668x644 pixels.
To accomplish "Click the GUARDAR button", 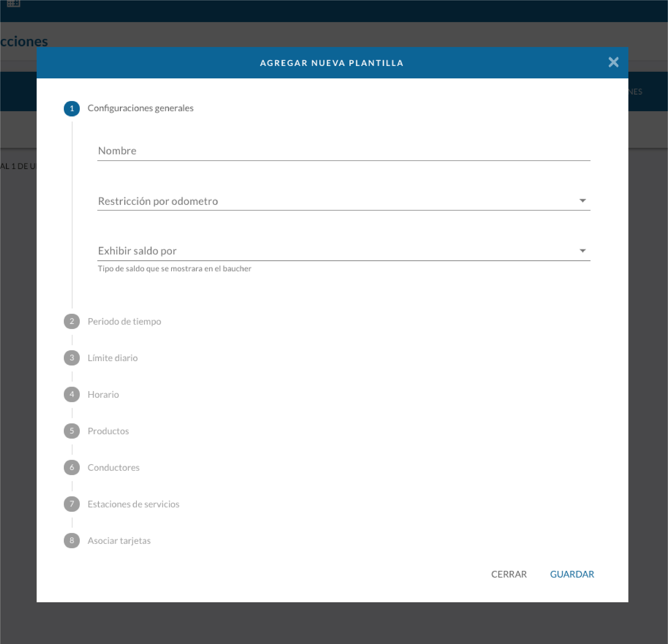I will (572, 574).
